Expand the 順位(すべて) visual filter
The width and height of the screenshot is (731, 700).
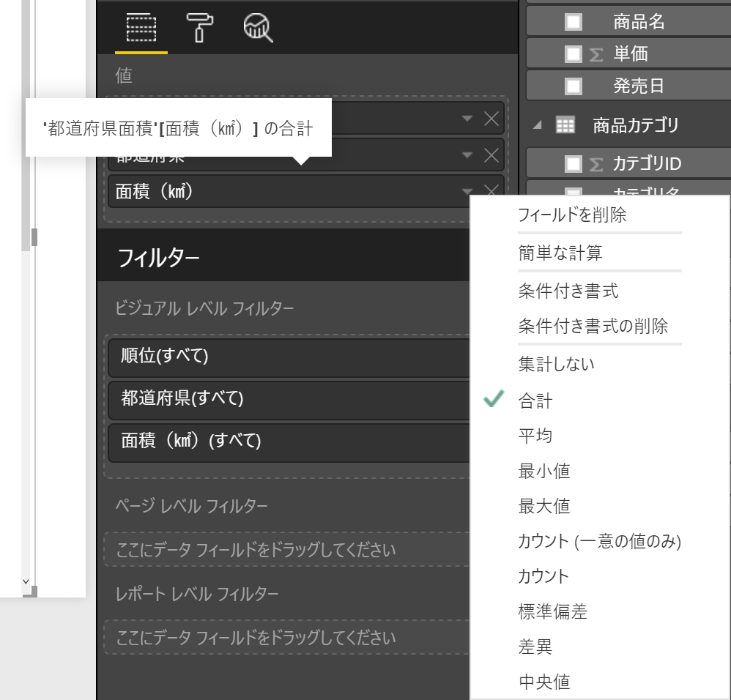point(289,357)
